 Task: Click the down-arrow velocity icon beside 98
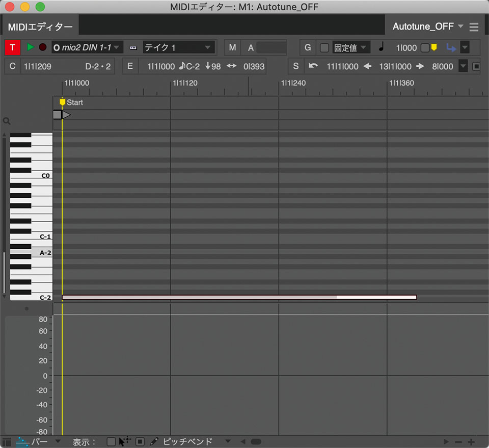tap(208, 66)
